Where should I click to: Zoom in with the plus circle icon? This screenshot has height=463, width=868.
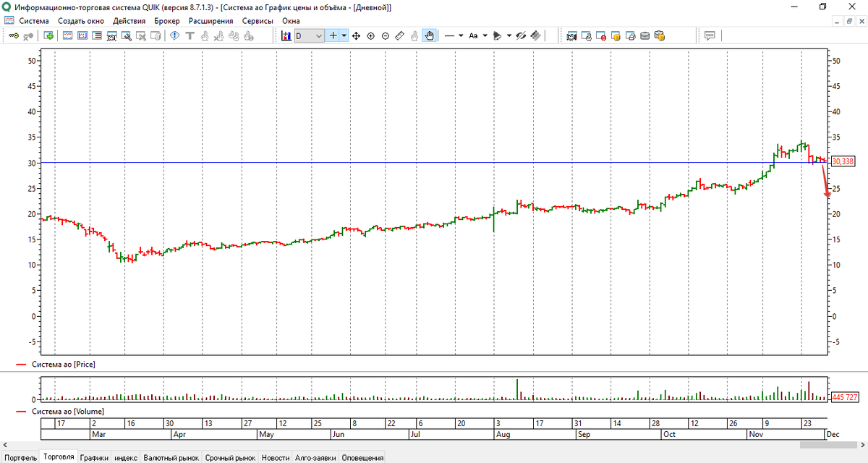370,35
